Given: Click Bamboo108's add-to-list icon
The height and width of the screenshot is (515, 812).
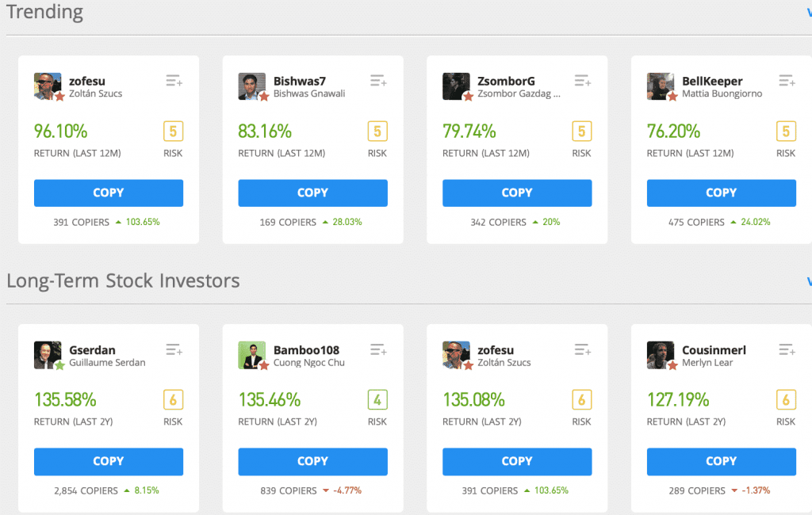Looking at the screenshot, I should (x=378, y=349).
